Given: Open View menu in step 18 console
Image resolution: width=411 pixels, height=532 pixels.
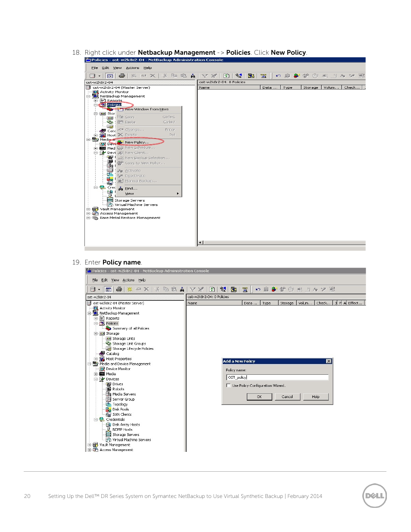Looking at the screenshot, I should click(x=117, y=68).
